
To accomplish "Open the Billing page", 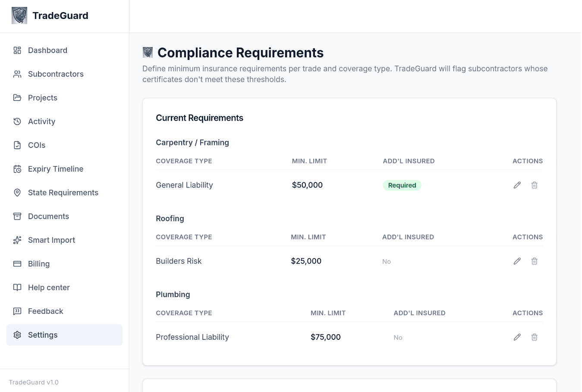I will point(64,264).
